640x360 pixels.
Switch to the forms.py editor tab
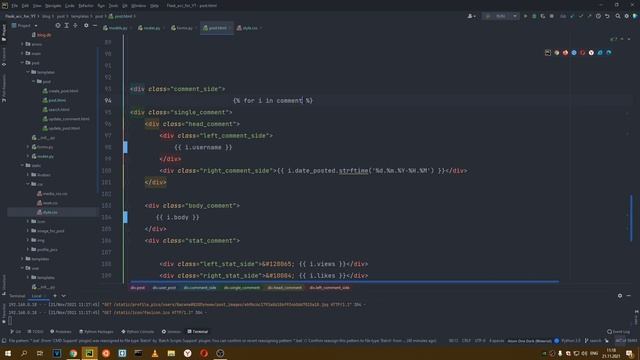(x=183, y=28)
